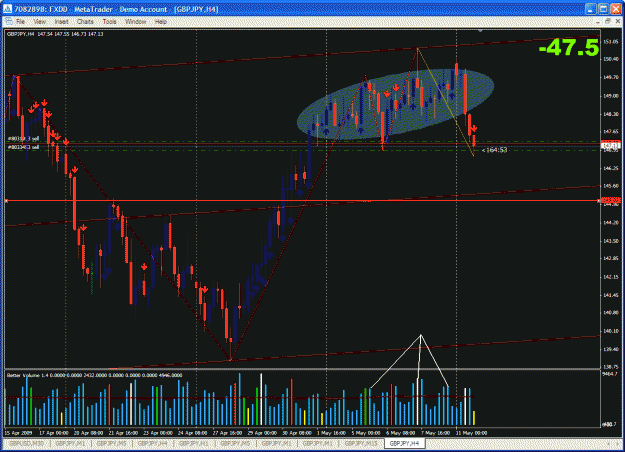Close the inner chart window from menu bar
The image size is (625, 452).
coord(617,22)
